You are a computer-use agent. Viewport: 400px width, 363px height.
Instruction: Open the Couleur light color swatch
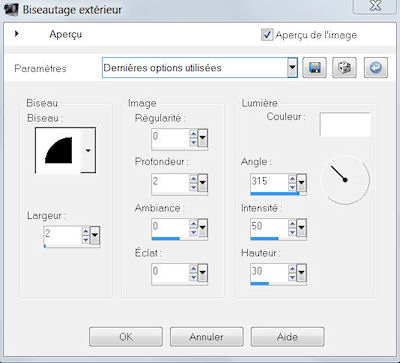point(345,124)
